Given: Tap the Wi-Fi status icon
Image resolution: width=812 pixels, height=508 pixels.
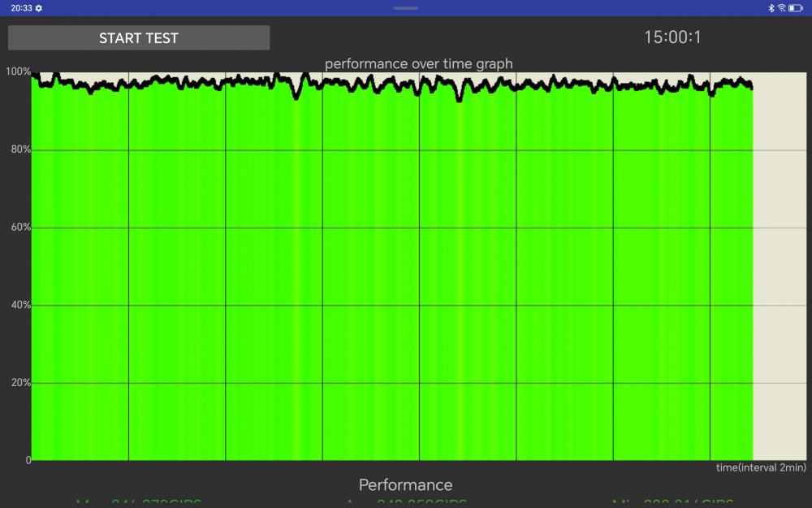Looking at the screenshot, I should tap(781, 8).
